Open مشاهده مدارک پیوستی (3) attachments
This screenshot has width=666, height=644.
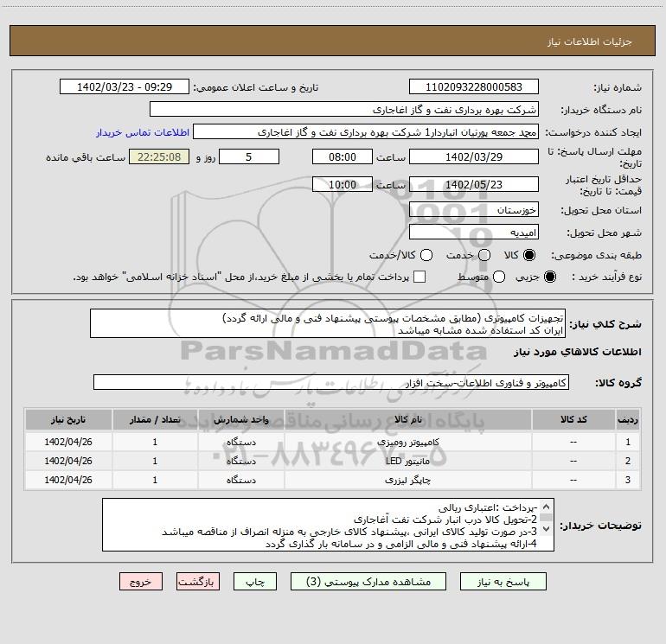click(368, 581)
